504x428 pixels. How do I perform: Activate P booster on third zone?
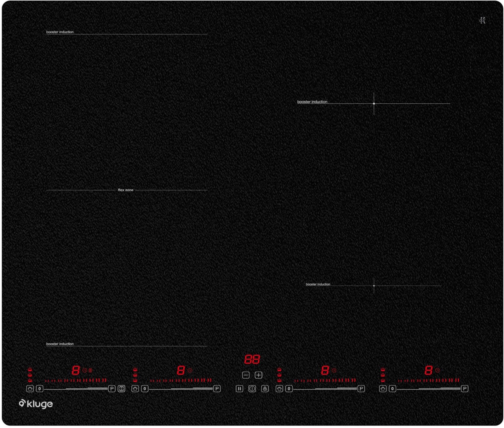pos(361,389)
